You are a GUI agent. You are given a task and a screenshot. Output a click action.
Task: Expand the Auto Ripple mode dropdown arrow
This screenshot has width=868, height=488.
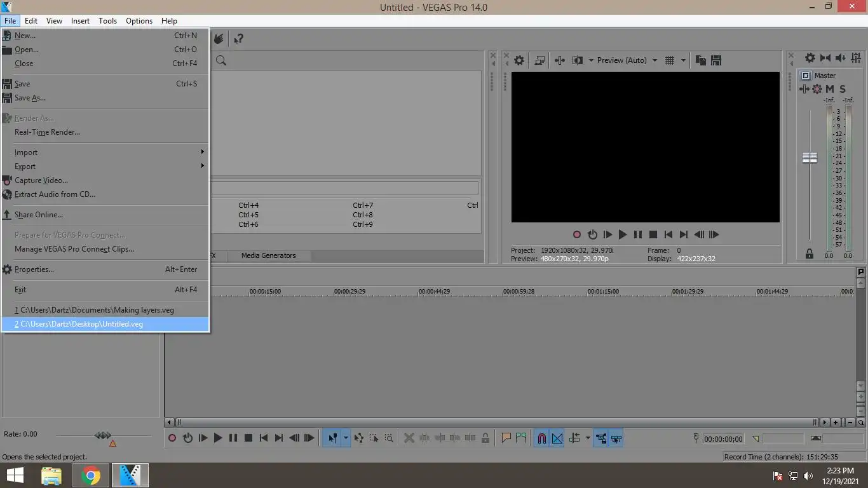(588, 438)
